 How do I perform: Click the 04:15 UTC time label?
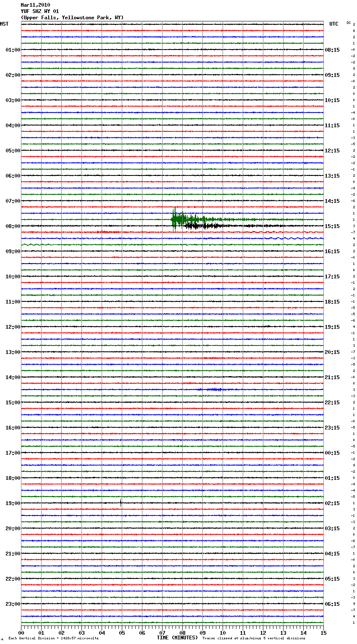pyautogui.click(x=332, y=554)
